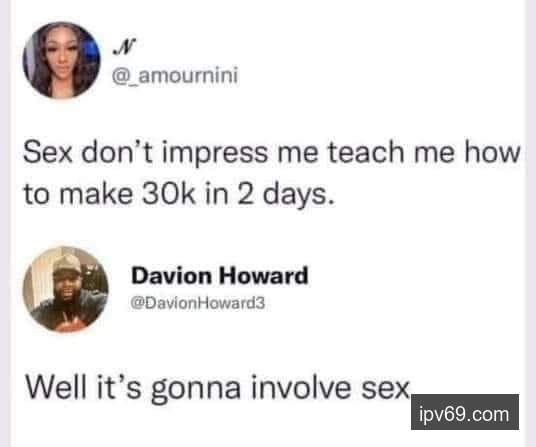Open Davion Howard's profile picture
This screenshot has height=447, width=536.
(x=66, y=289)
